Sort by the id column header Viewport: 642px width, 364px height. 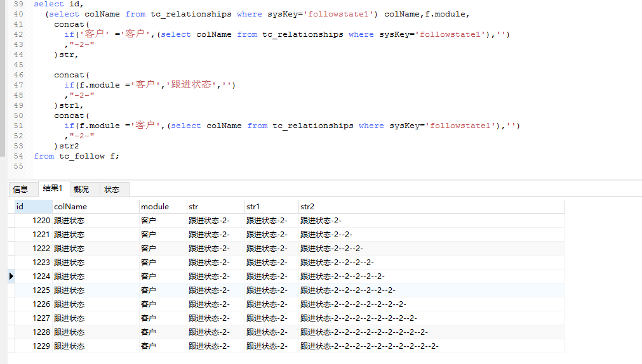pos(34,207)
